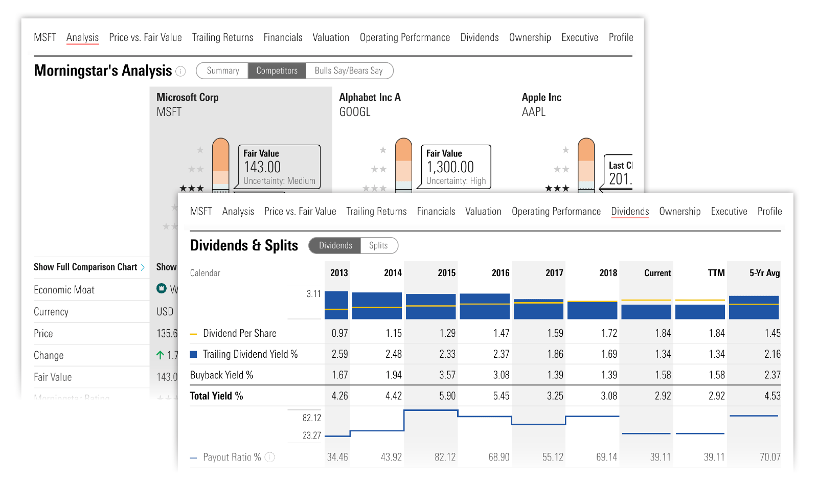Click GOOGL ticker text
Screen dimensions: 818x504
pyautogui.click(x=355, y=112)
